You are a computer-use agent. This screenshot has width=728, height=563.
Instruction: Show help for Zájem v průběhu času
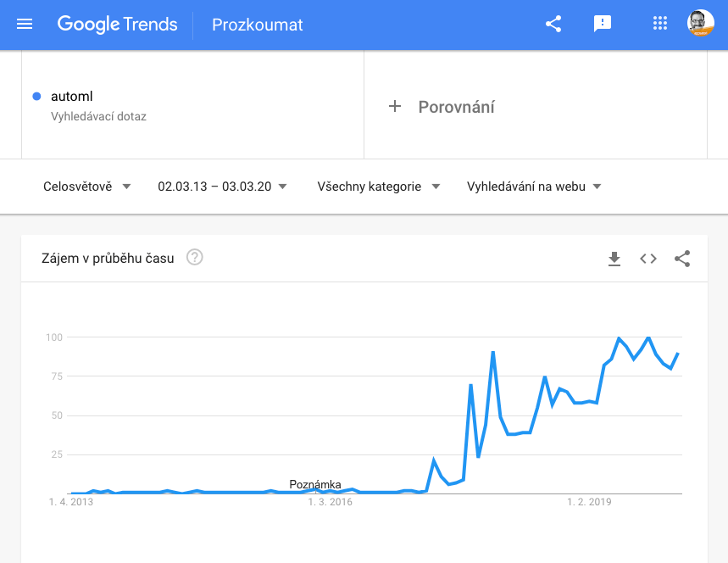195,257
